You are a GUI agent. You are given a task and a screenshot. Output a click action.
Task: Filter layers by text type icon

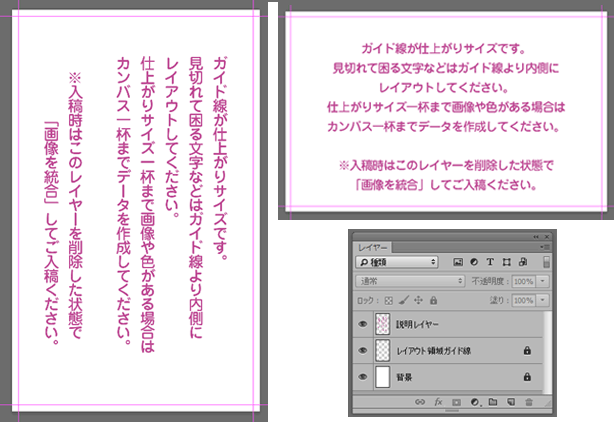(490, 262)
